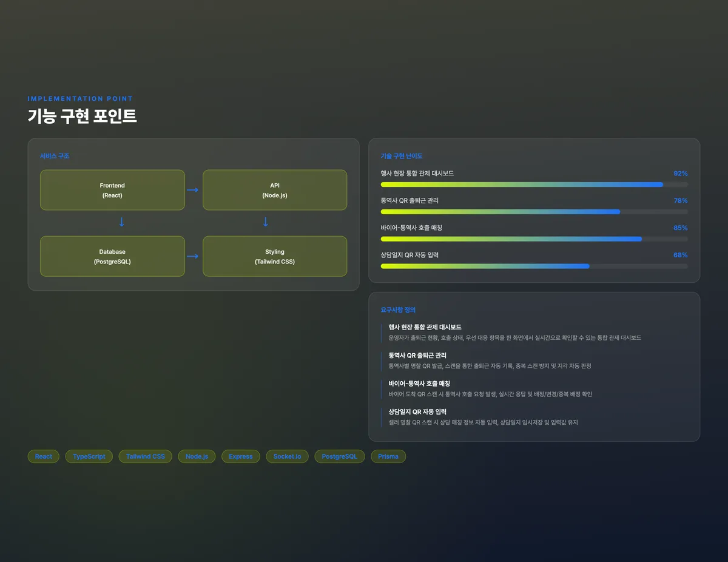Click '통역사 QR 출퇴근 관리' label above the 78% bar
This screenshot has height=562, width=728.
click(409, 201)
